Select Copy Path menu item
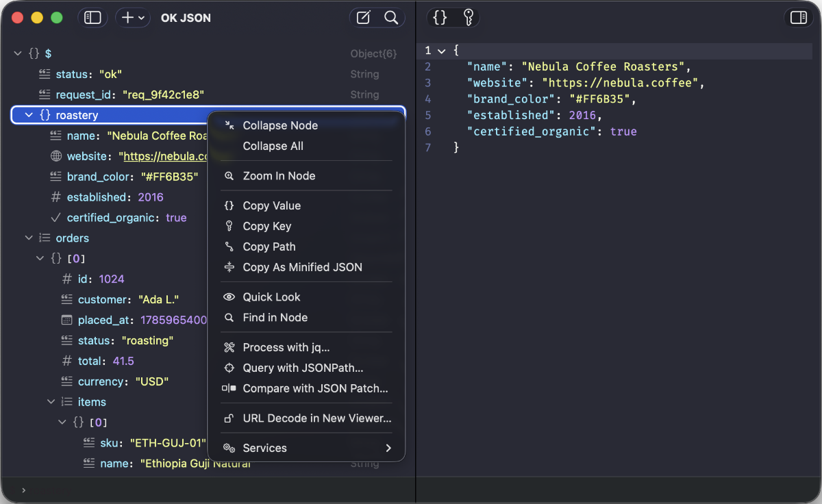This screenshot has height=504, width=822. click(306, 247)
